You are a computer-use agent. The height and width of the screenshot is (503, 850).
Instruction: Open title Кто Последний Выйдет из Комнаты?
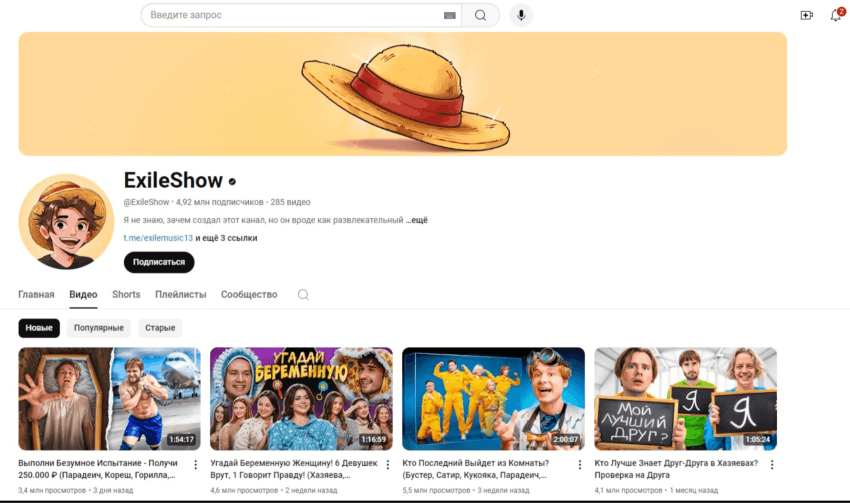[x=475, y=469]
